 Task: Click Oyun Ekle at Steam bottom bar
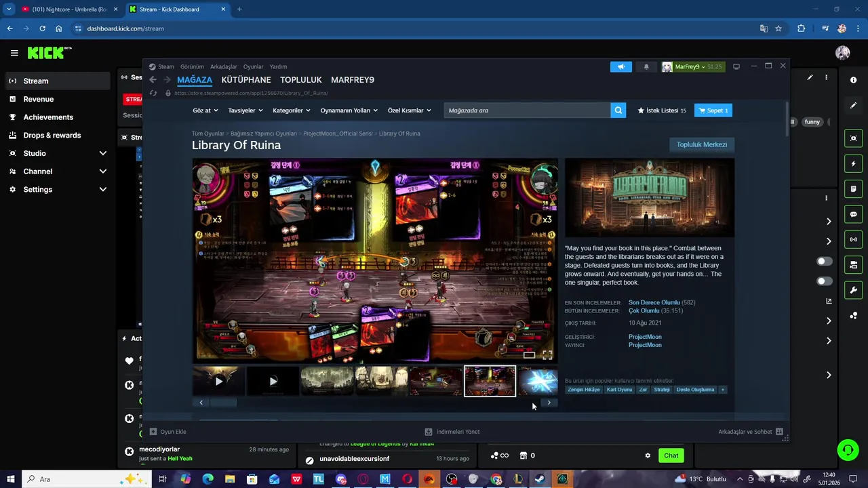click(167, 432)
